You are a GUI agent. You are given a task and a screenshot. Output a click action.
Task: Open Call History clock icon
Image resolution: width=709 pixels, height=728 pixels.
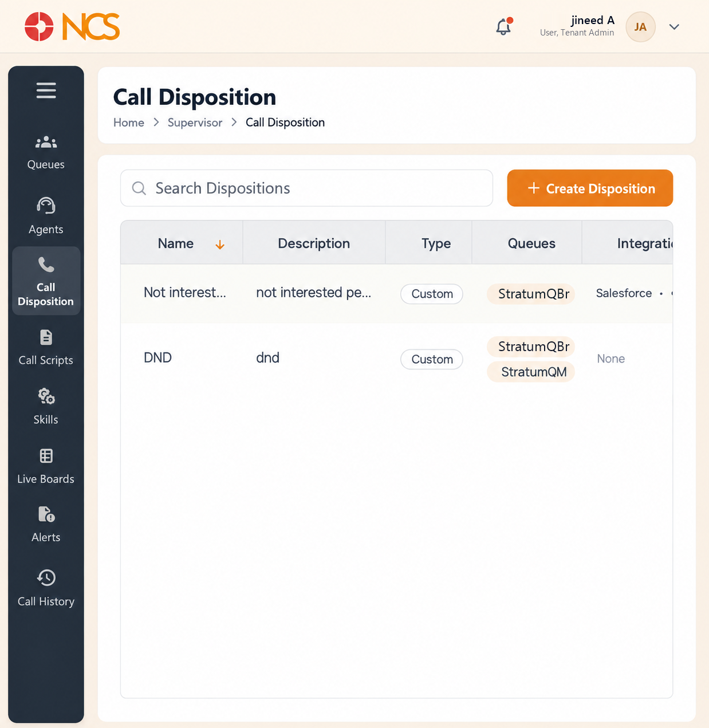(46, 577)
